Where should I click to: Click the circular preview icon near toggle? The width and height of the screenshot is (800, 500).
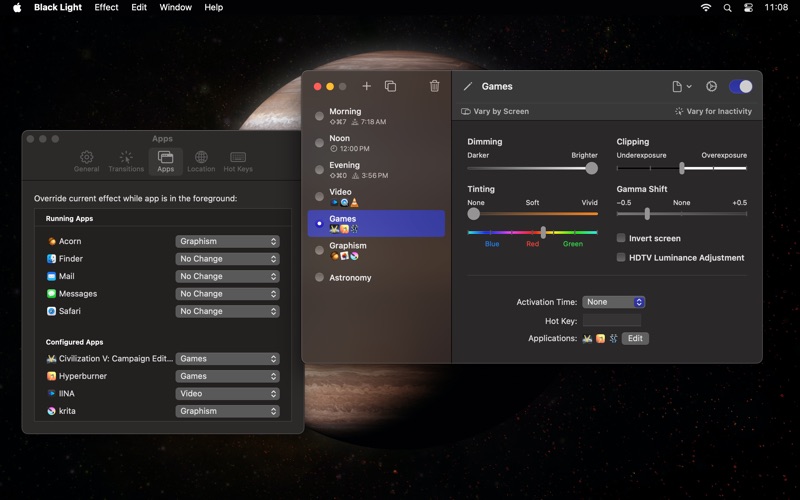[711, 86]
